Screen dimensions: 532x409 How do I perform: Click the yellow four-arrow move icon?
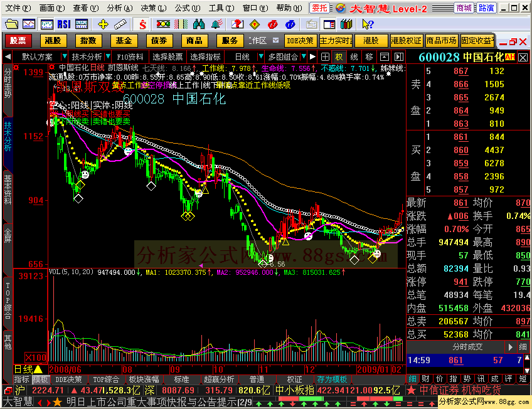(103, 24)
